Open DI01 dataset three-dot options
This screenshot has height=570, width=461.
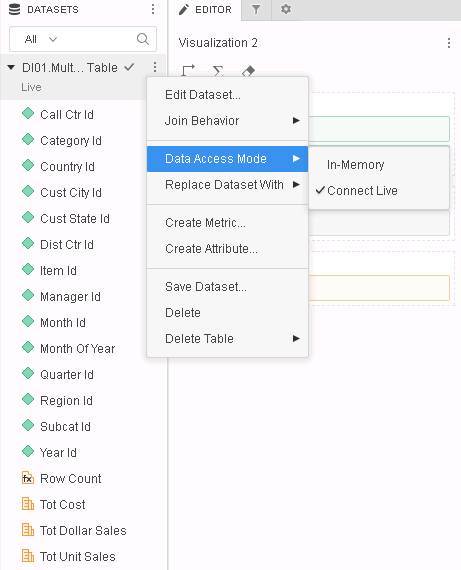[x=155, y=67]
